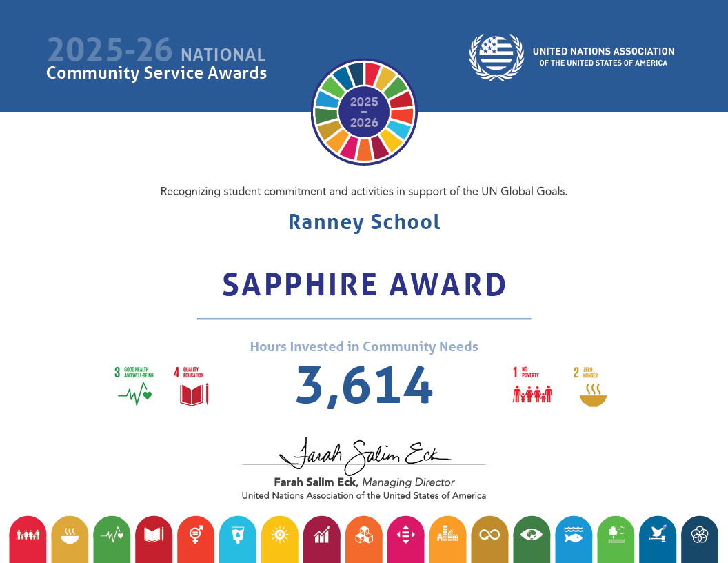This screenshot has width=728, height=563.
Task: Click the mustard bowl tile in bottom strip
Action: [70, 540]
